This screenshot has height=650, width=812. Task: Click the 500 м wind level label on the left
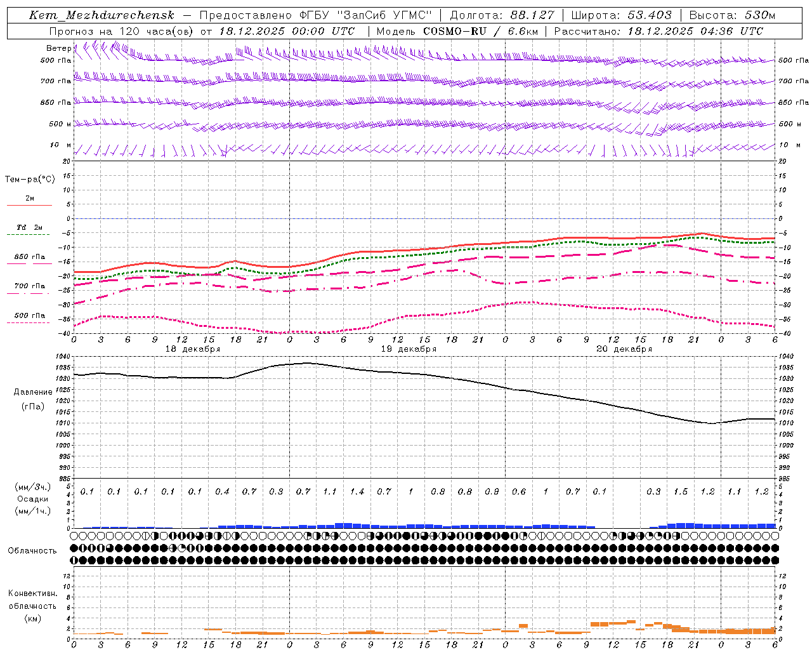tap(60, 124)
